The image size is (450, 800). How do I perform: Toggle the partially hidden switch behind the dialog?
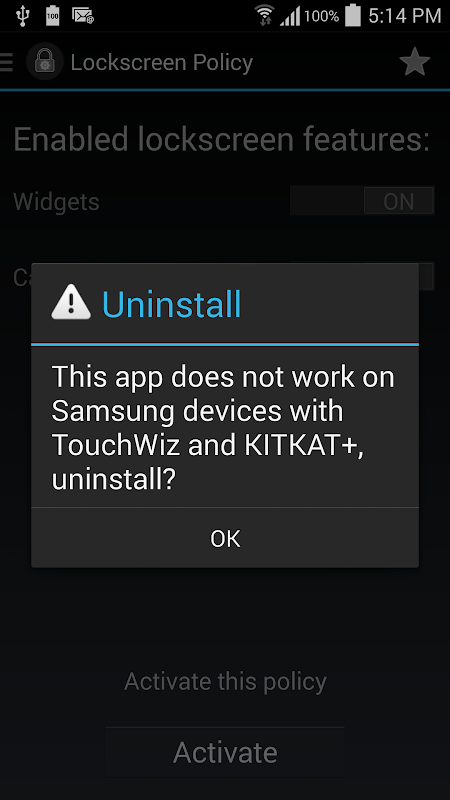pos(426,276)
